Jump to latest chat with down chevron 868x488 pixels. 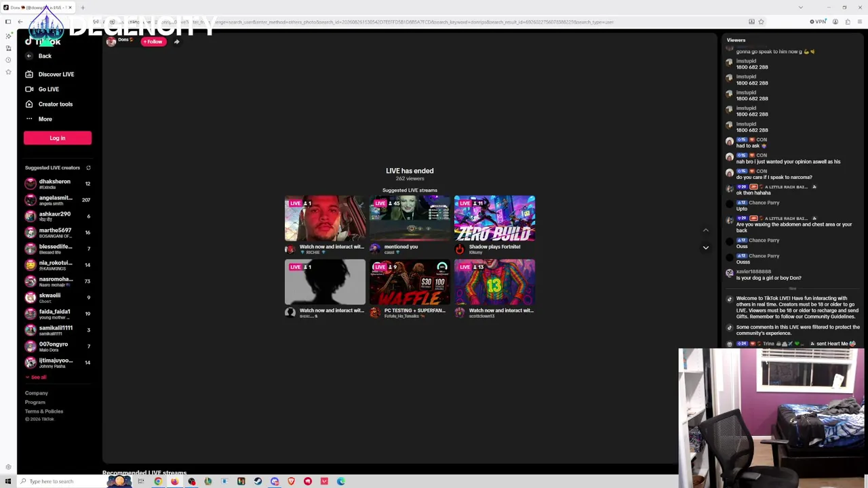pos(705,248)
